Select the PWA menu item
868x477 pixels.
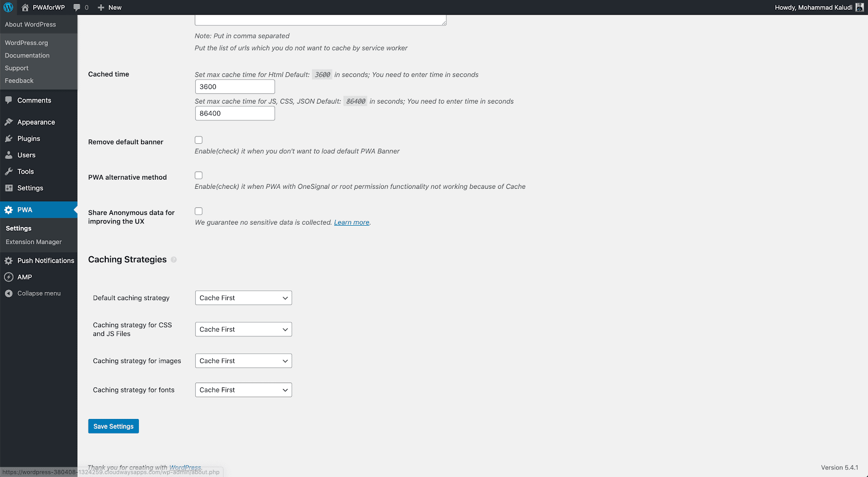39,210
